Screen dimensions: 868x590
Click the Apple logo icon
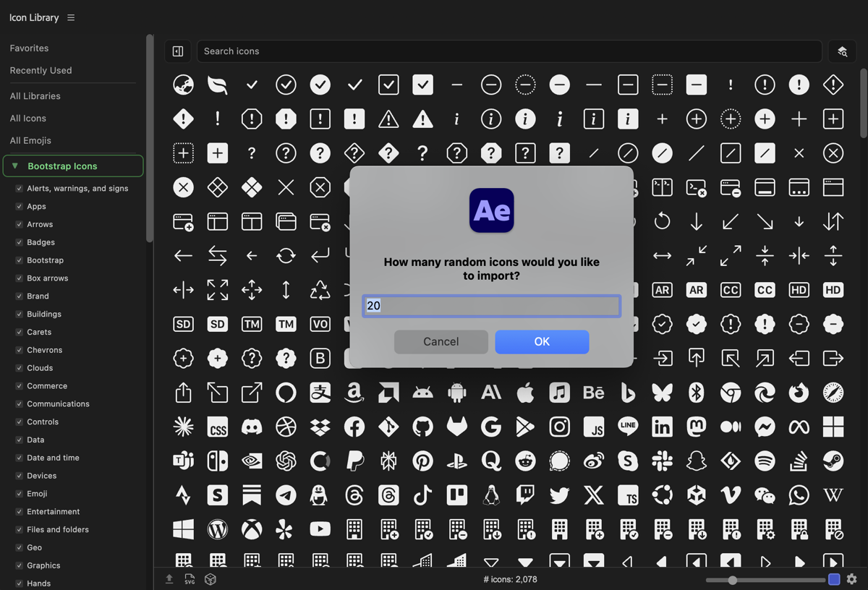pos(525,393)
